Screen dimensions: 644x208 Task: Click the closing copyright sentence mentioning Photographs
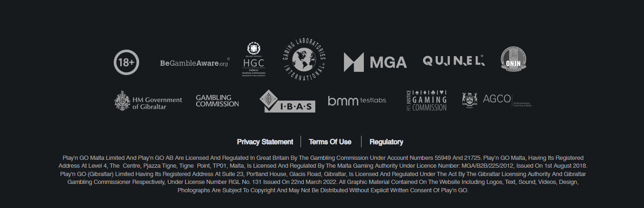tap(323, 190)
